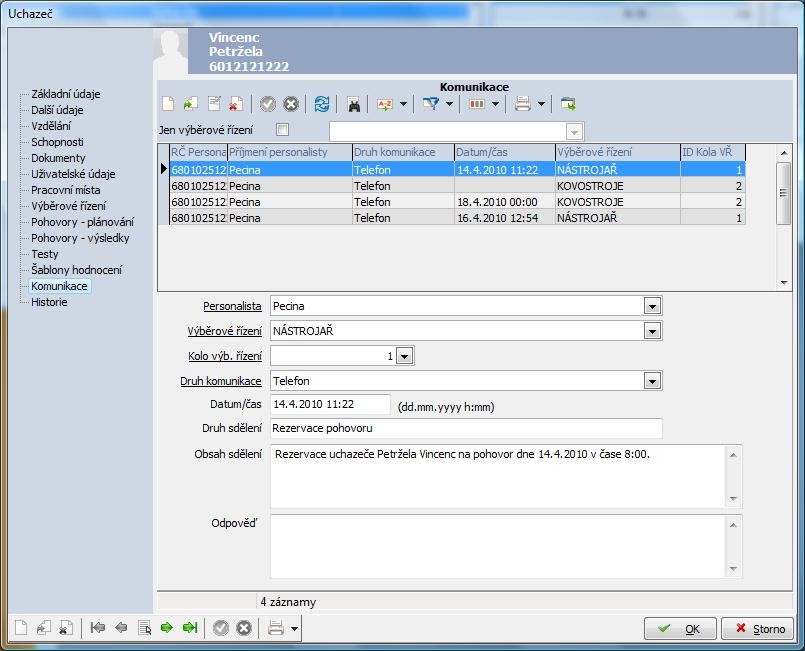This screenshot has height=651, width=805.
Task: Open the Kolo výb. řízení dropdown arrow
Action: [x=404, y=356]
